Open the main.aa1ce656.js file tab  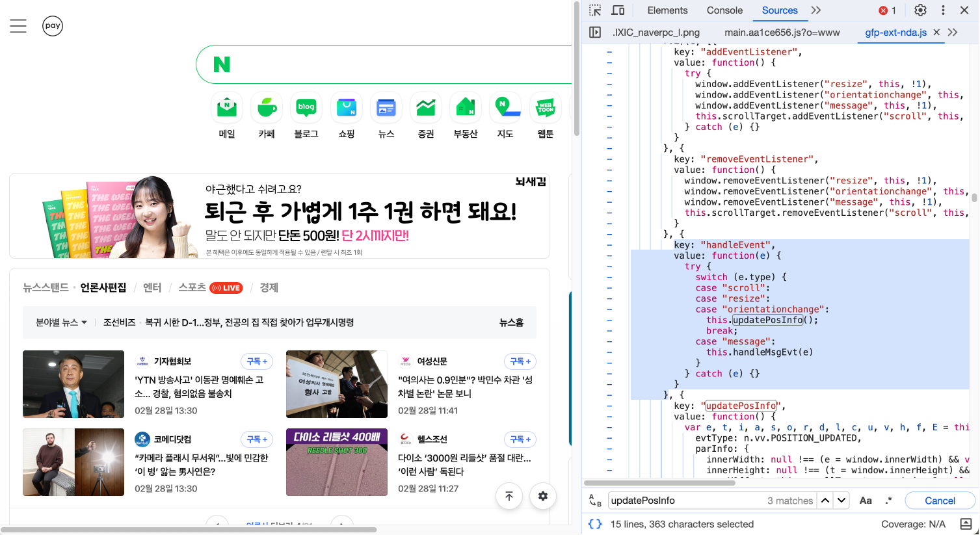coord(782,33)
